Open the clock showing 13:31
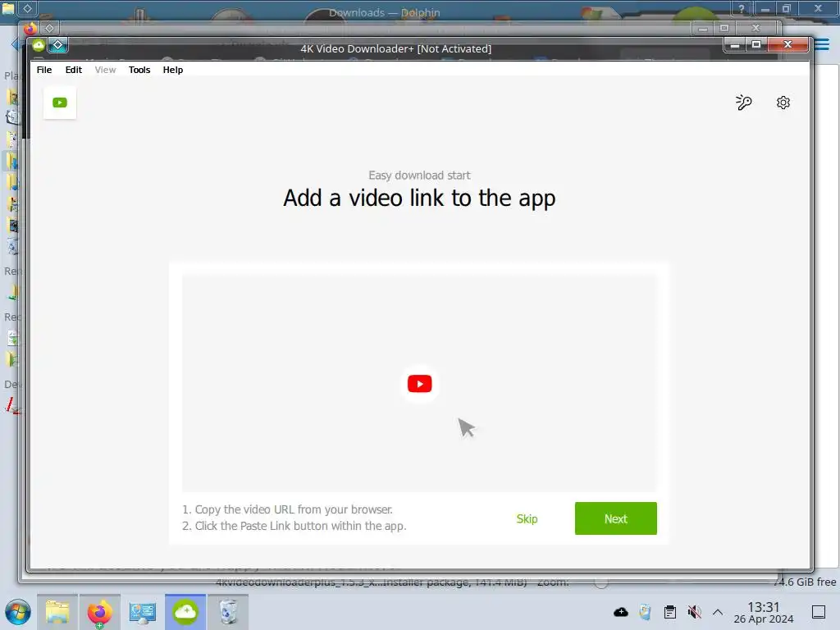The width and height of the screenshot is (840, 630). click(764, 612)
